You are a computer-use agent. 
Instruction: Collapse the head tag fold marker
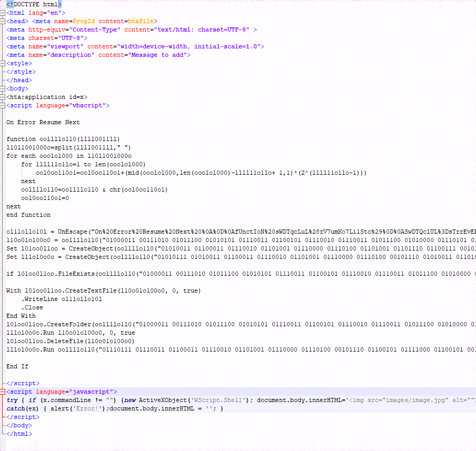(3, 21)
